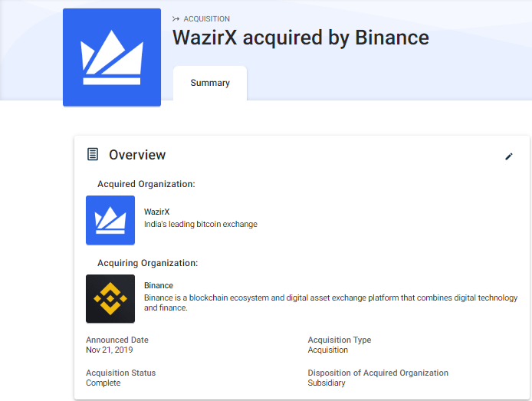Screen dimensions: 532x401
Task: Click 'Disposition of Acquired Organization' label
Action: click(x=378, y=373)
